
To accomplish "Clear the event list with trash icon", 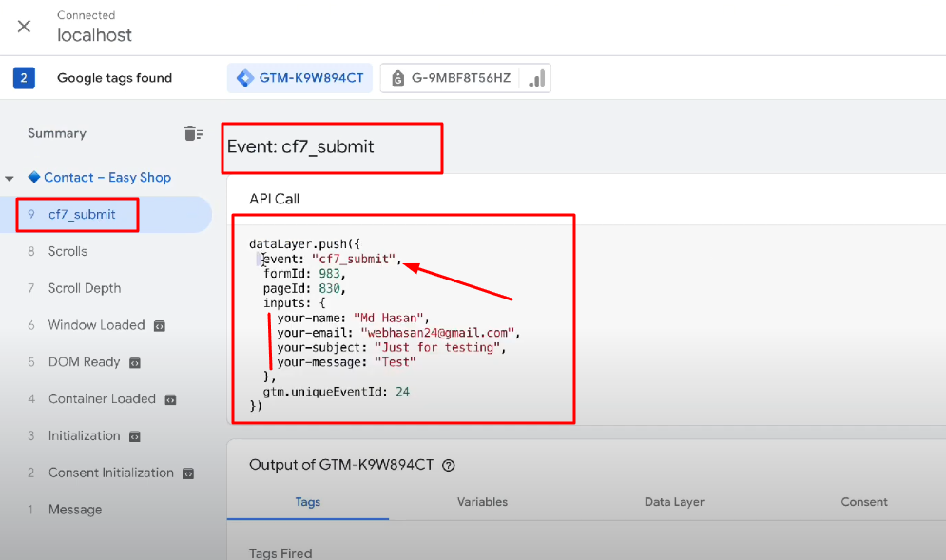I will click(x=193, y=133).
